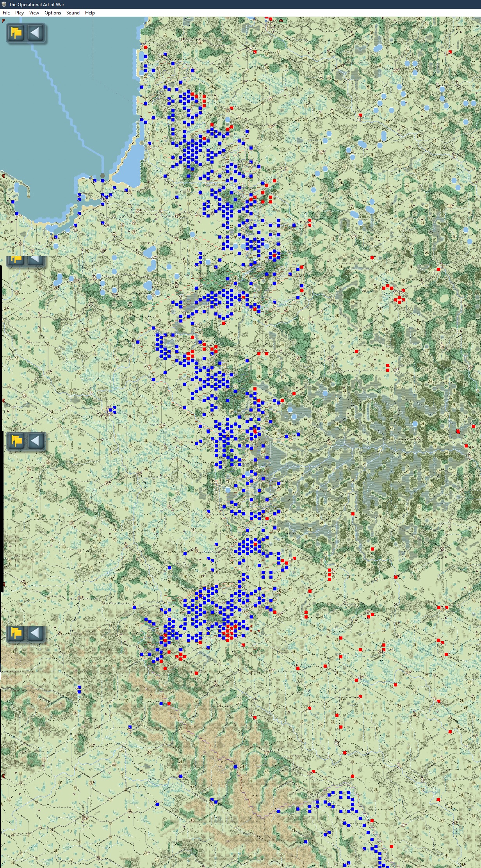This screenshot has height=868, width=481.
Task: Open the Options menu
Action: (x=53, y=13)
